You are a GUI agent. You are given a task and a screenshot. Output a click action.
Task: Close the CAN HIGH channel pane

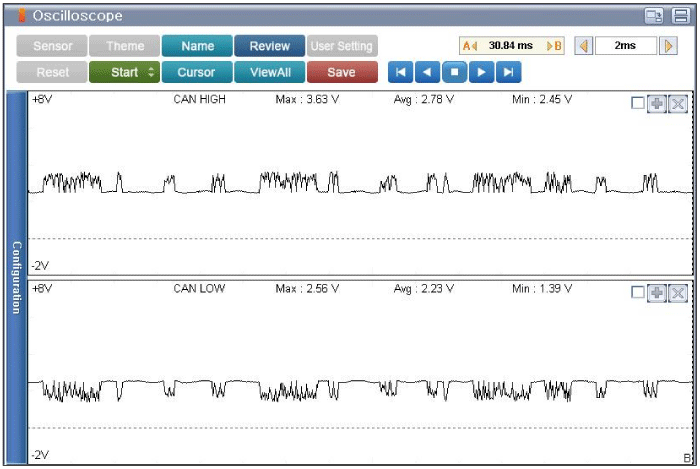click(x=678, y=104)
